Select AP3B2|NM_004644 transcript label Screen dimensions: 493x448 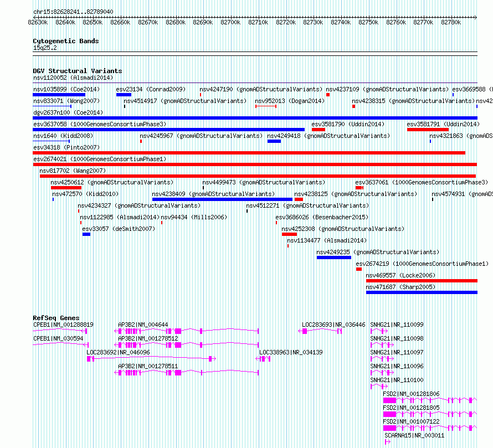[143, 325]
